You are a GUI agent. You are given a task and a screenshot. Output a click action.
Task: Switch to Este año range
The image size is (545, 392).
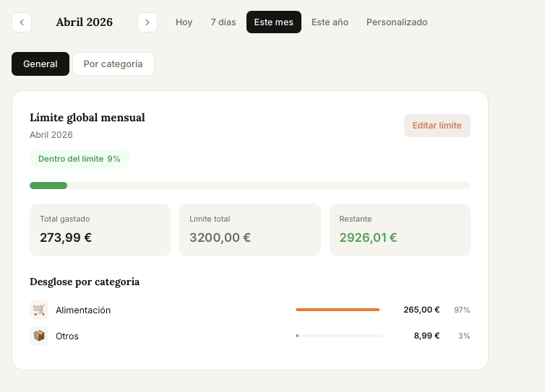coord(330,22)
